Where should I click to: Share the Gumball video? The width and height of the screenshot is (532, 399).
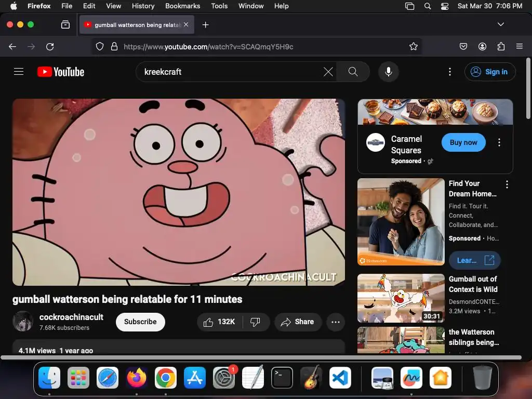pos(298,322)
